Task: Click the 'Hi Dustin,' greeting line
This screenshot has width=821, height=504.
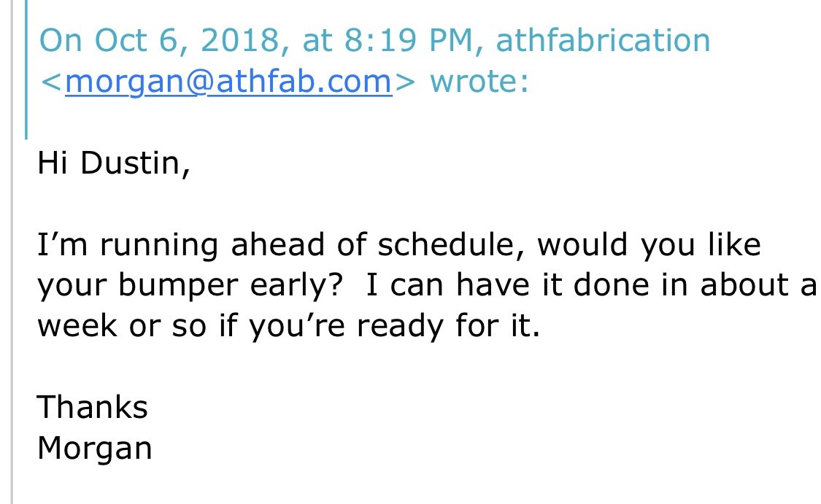Action: (x=113, y=163)
